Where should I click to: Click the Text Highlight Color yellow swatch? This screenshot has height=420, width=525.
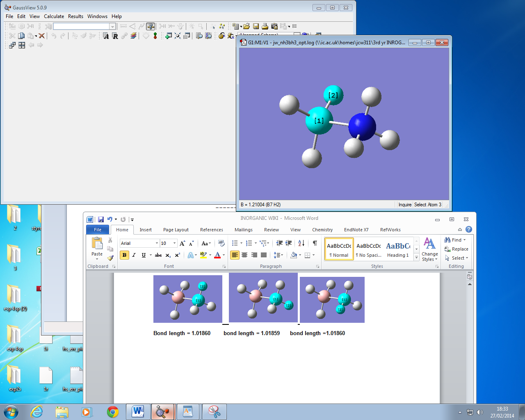(203, 255)
